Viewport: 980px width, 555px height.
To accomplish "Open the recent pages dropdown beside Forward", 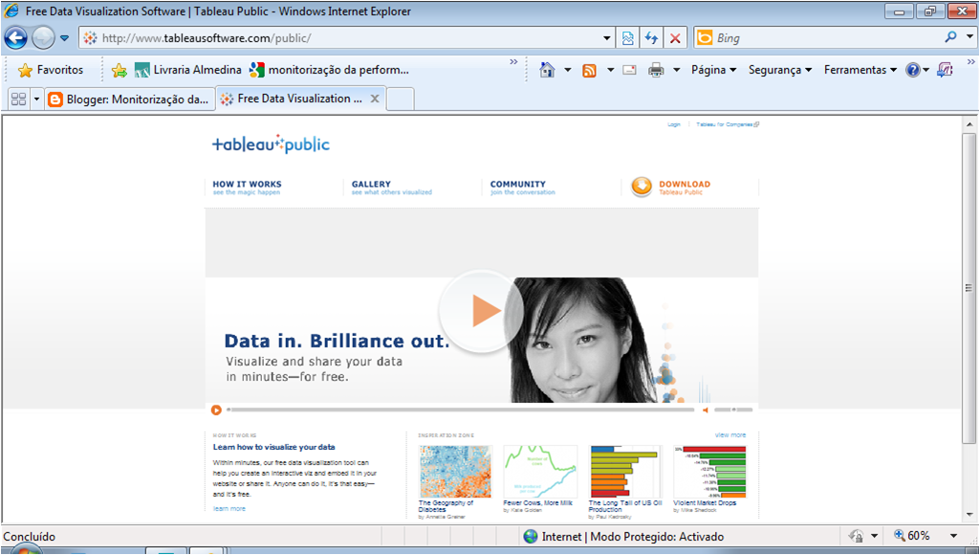I will click(x=64, y=38).
